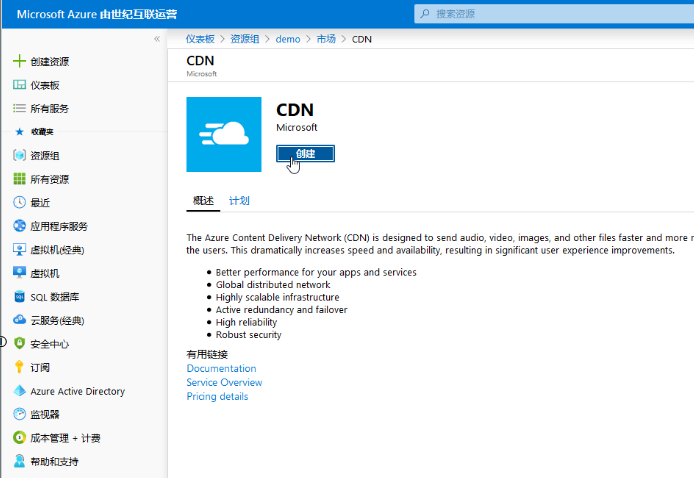
Task: Click the search magnifier icon
Action: point(425,14)
